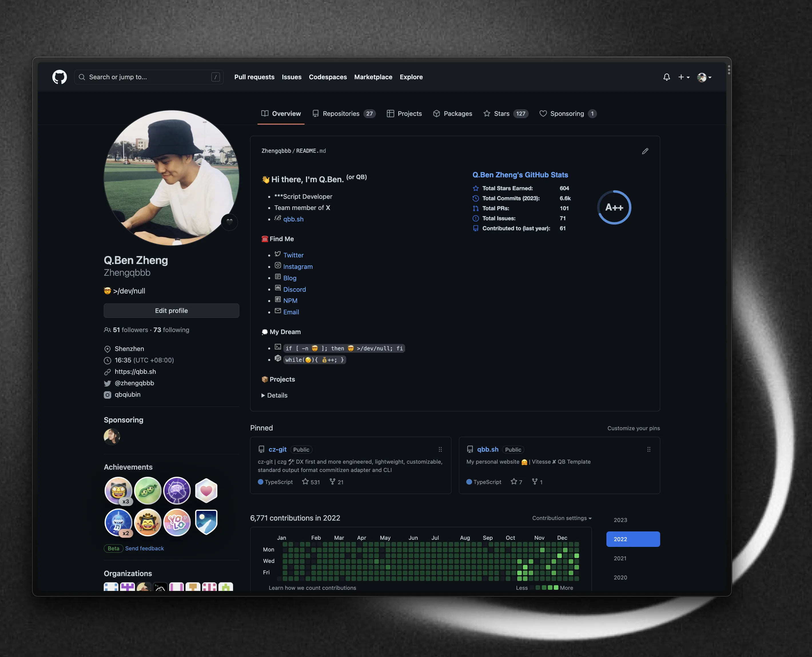This screenshot has width=812, height=657.
Task: Open the user avatar menu
Action: (704, 77)
